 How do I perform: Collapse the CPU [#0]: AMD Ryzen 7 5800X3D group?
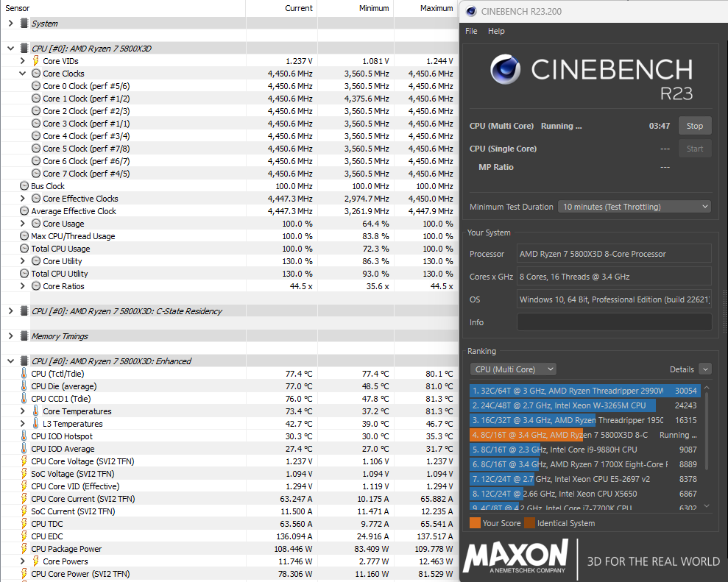[11, 49]
